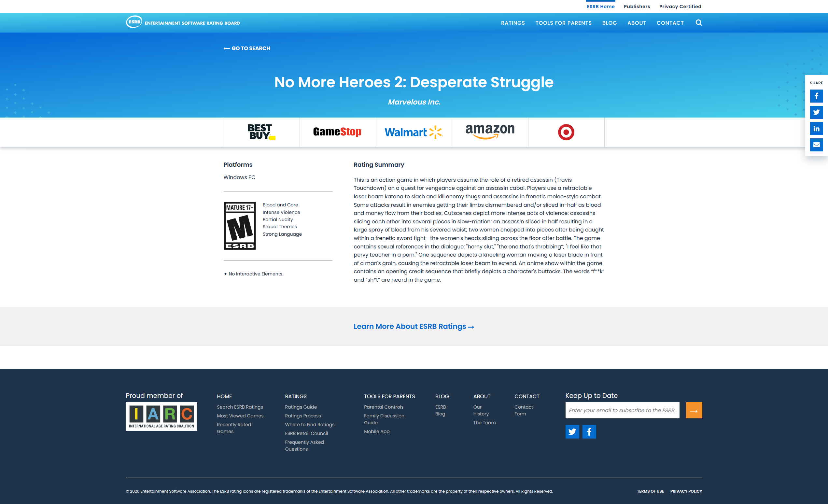
Task: Click the Blood and Gore descriptor
Action: click(280, 204)
